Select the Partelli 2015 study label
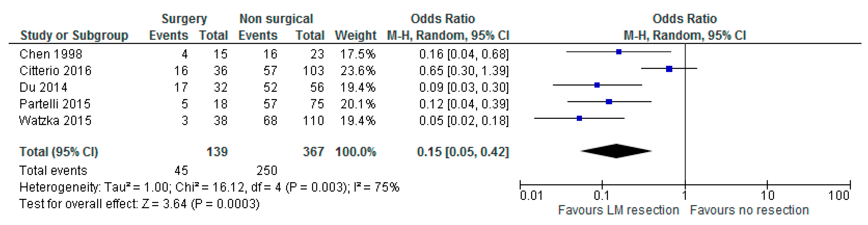This screenshot has height=225, width=868. click(x=55, y=104)
